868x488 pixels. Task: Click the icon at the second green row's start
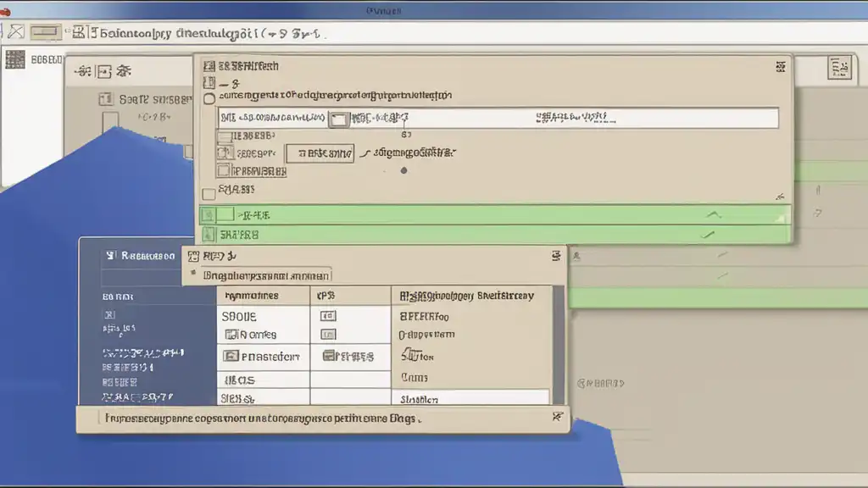[209, 235]
